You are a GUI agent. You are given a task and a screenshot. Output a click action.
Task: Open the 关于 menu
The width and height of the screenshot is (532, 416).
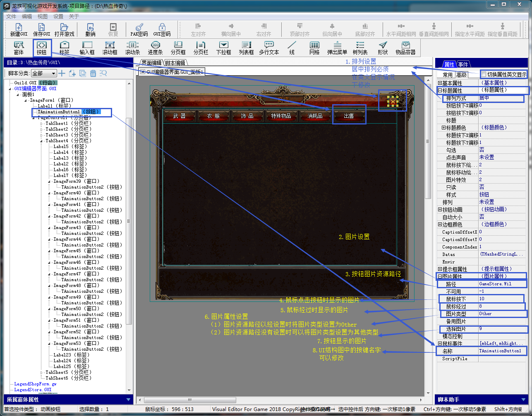pos(74,17)
